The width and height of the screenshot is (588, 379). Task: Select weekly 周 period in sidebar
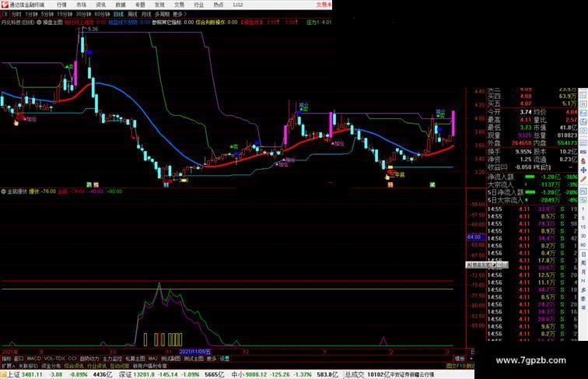(x=583, y=263)
